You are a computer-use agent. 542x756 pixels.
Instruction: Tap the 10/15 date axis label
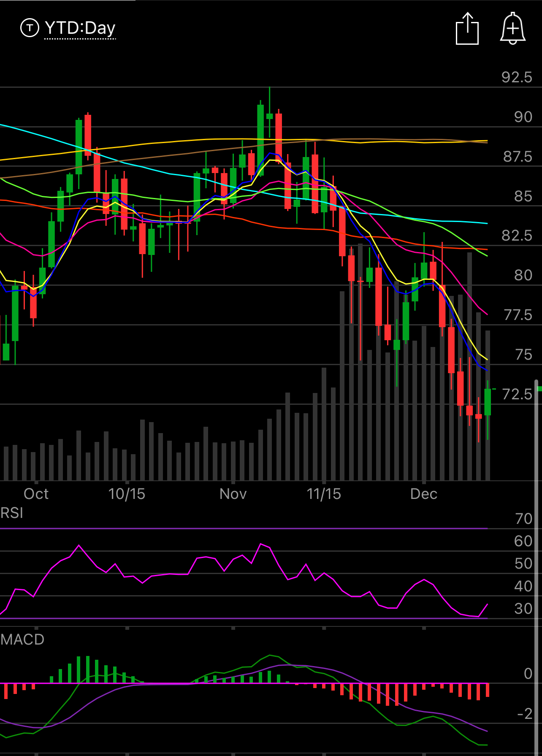tap(127, 494)
